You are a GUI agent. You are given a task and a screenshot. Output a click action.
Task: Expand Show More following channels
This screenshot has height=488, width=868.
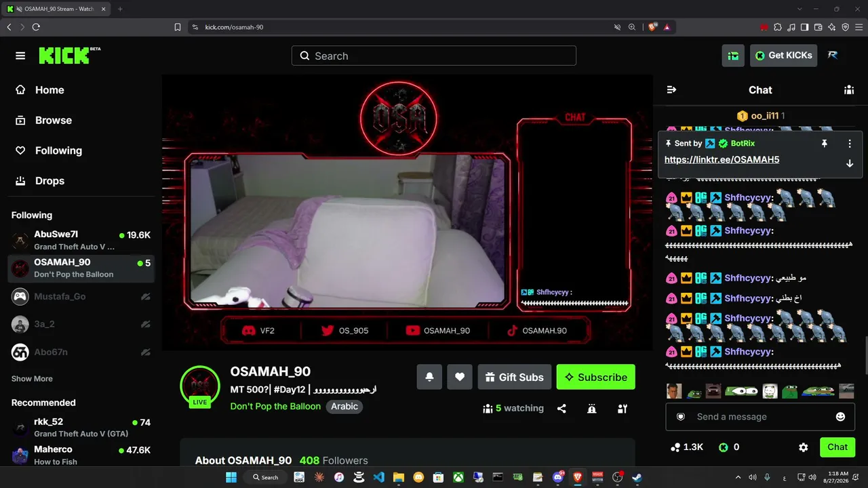pyautogui.click(x=32, y=379)
